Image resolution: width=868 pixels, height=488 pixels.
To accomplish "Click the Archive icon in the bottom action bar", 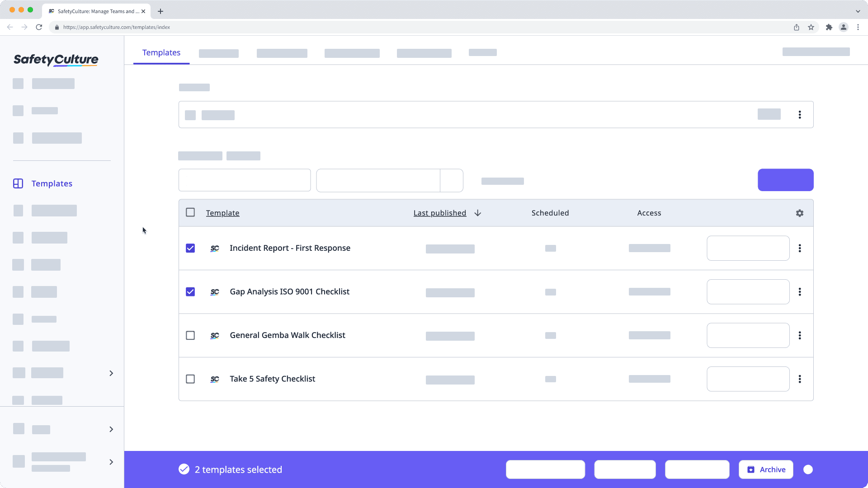I will (x=750, y=469).
